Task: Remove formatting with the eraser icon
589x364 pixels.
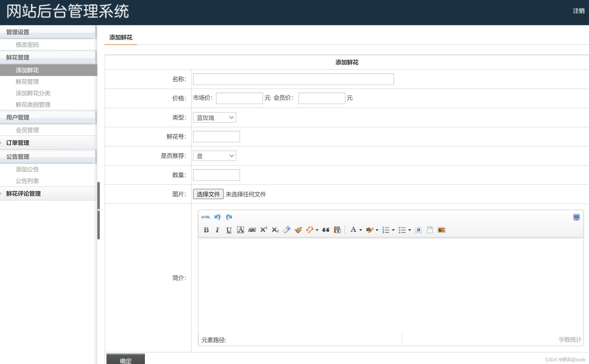Action: (x=286, y=229)
